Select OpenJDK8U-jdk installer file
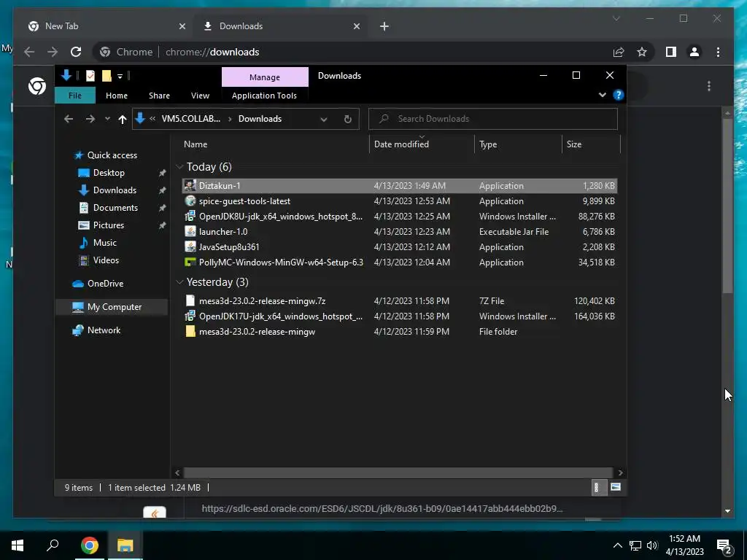The height and width of the screenshot is (560, 747). 399,216
